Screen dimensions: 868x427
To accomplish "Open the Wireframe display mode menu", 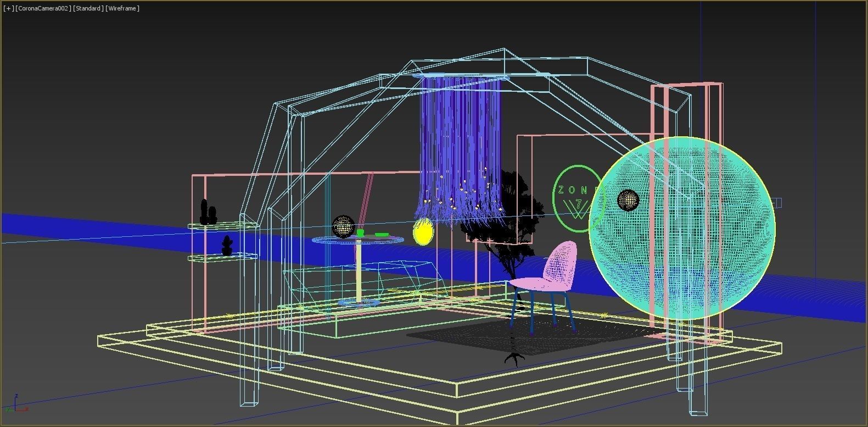I will point(122,8).
